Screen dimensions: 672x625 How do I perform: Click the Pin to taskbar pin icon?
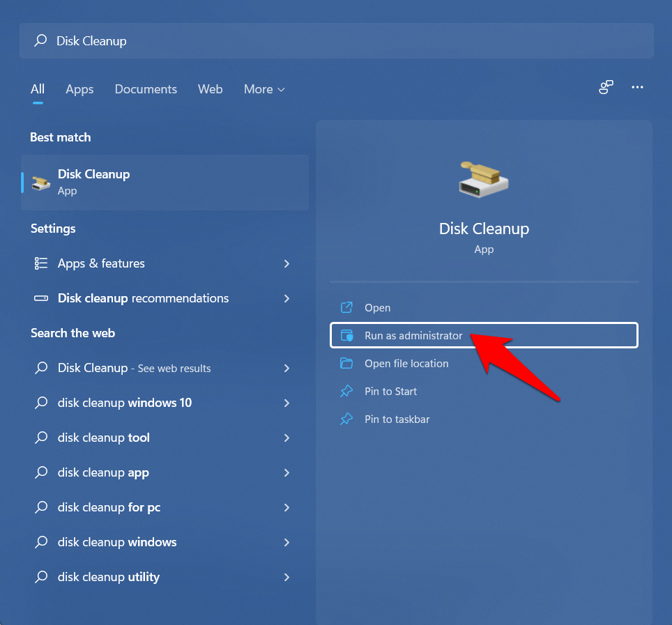click(x=346, y=419)
